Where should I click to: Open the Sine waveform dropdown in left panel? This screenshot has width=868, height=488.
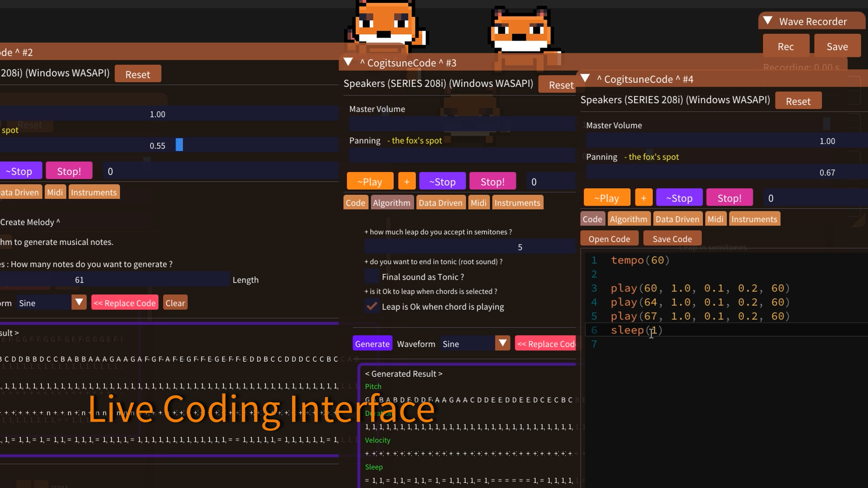[79, 302]
